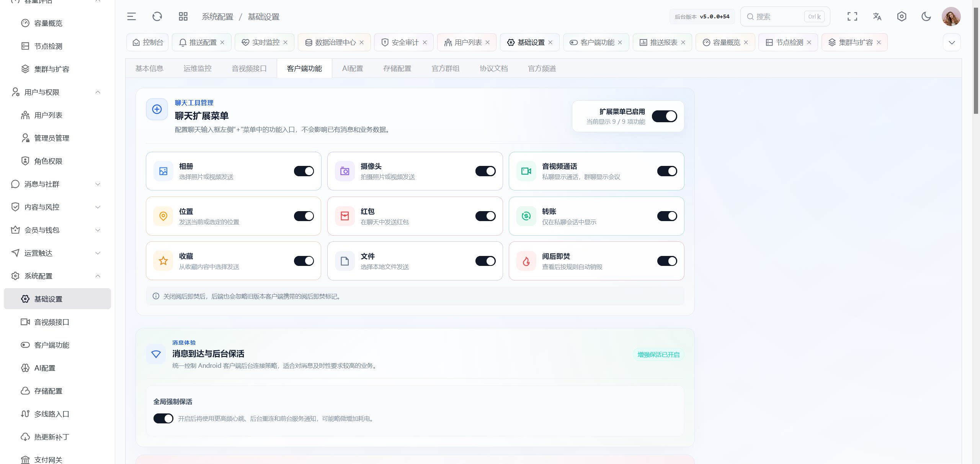
Task: Switch to the 官方频道 tab
Action: tap(542, 68)
